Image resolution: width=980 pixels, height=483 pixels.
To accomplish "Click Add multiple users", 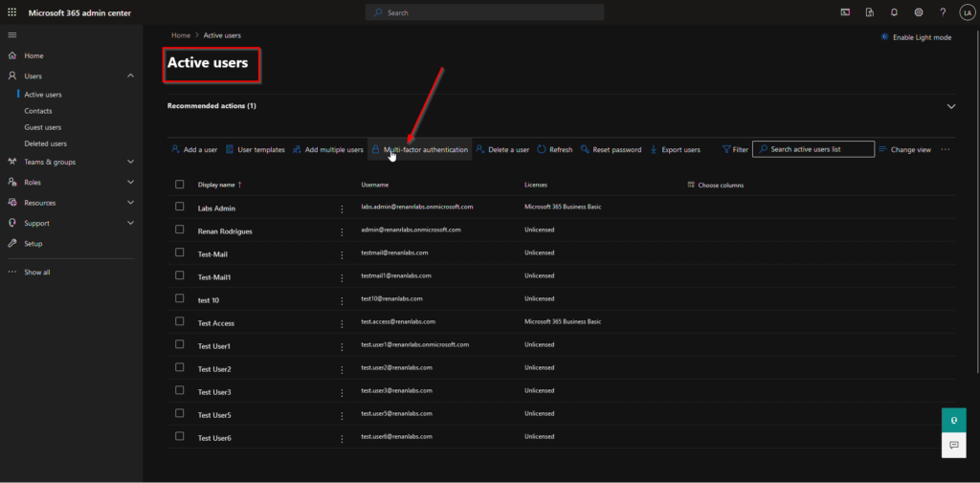I will coord(328,150).
